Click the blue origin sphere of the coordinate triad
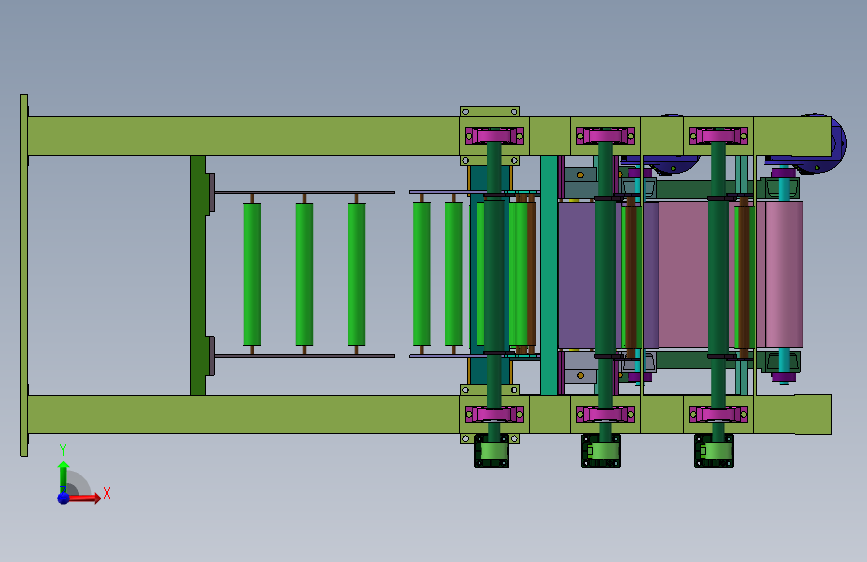This screenshot has width=867, height=562. tap(64, 498)
